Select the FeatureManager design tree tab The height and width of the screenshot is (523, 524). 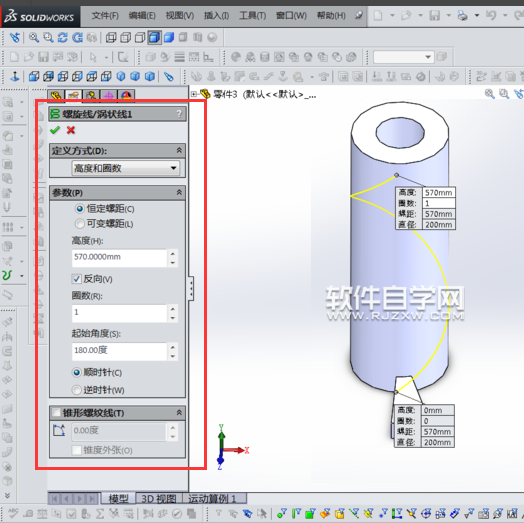(x=56, y=96)
